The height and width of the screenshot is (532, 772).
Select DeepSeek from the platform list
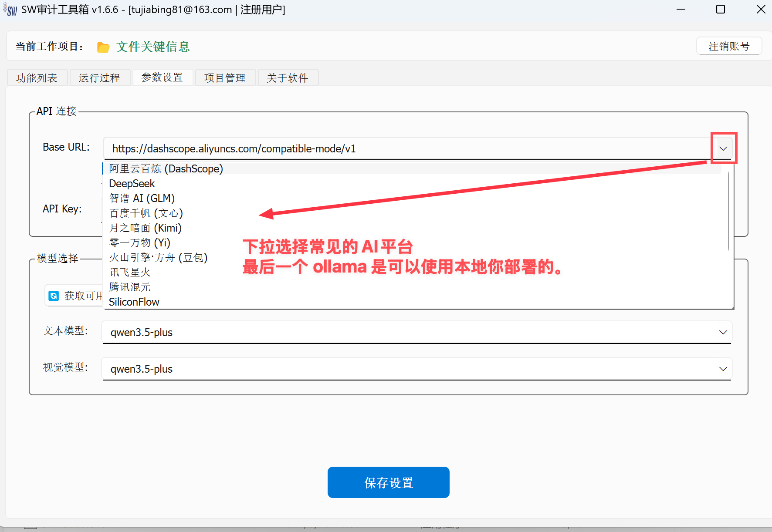(x=132, y=184)
